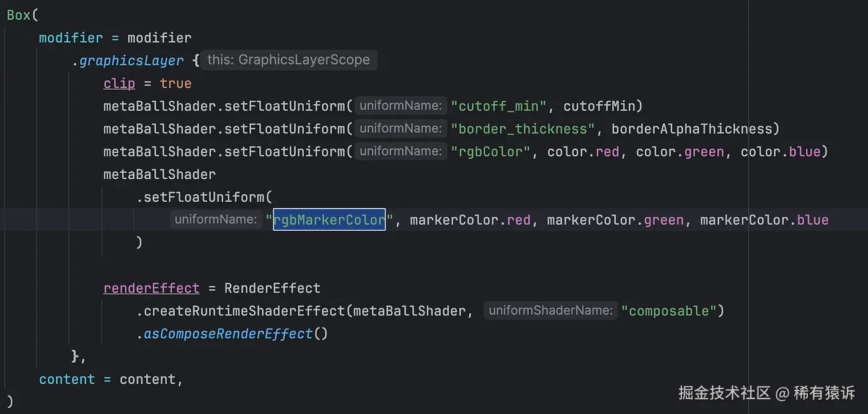This screenshot has width=868, height=414.
Task: Click the graphicsLayer function call
Action: (131, 61)
